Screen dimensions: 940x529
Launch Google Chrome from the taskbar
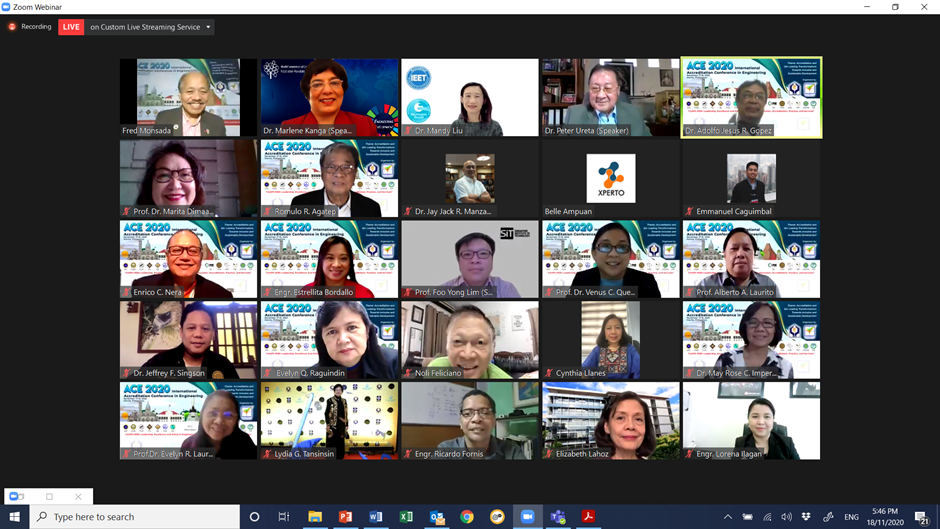point(467,517)
